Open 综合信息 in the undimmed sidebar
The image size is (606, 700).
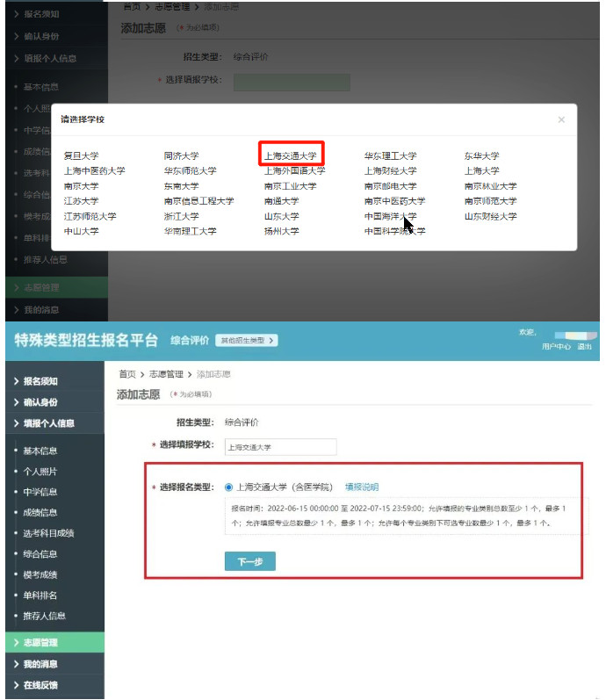(40, 554)
